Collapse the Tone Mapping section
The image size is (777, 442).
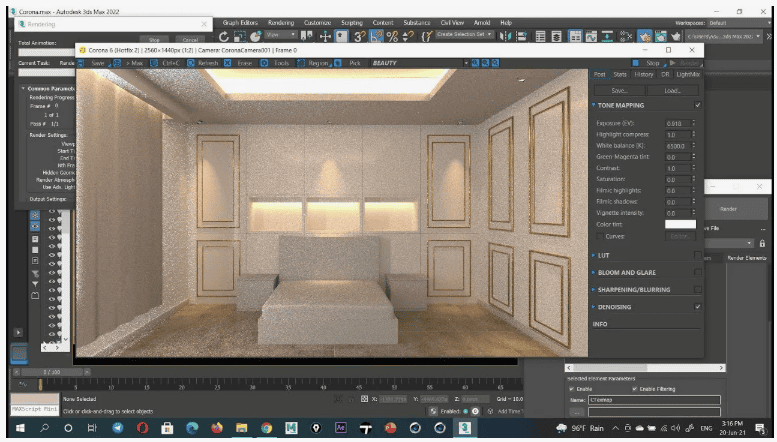tap(594, 105)
